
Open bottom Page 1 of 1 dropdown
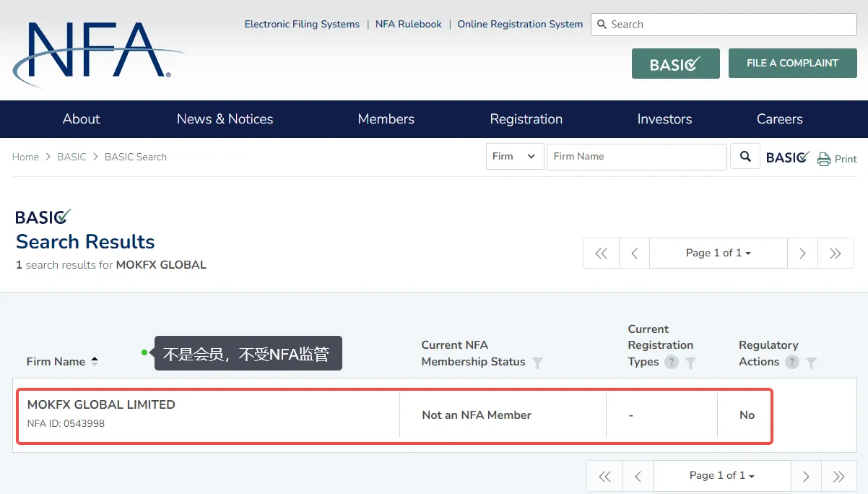722,476
